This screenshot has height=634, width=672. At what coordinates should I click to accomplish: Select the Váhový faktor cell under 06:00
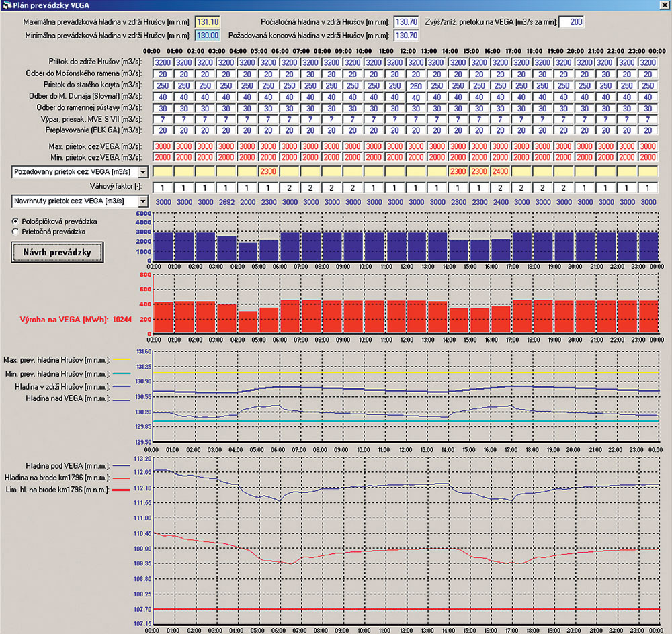(290, 187)
